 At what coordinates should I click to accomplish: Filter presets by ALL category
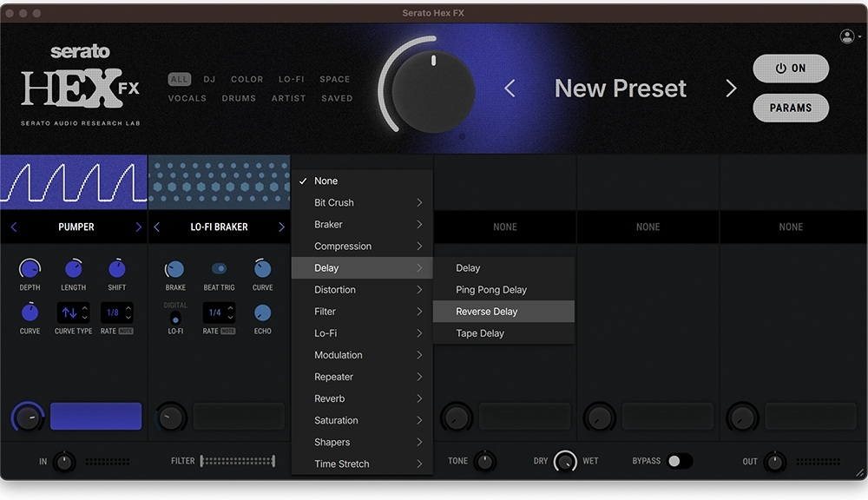(179, 79)
